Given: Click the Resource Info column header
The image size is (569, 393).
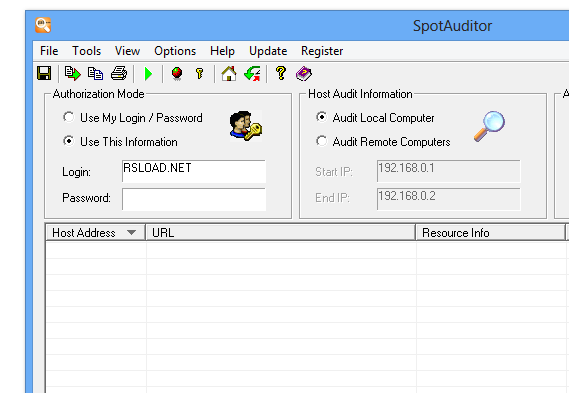Looking at the screenshot, I should 490,233.
